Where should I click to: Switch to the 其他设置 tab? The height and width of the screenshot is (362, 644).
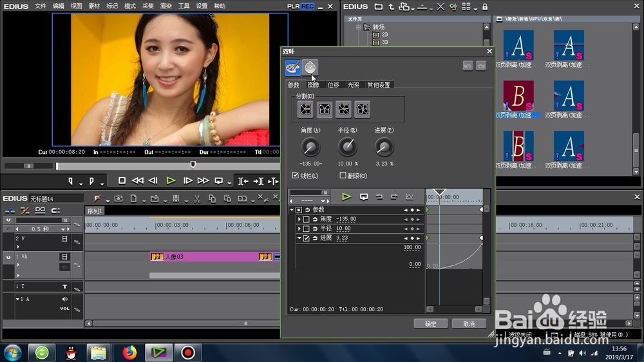379,84
